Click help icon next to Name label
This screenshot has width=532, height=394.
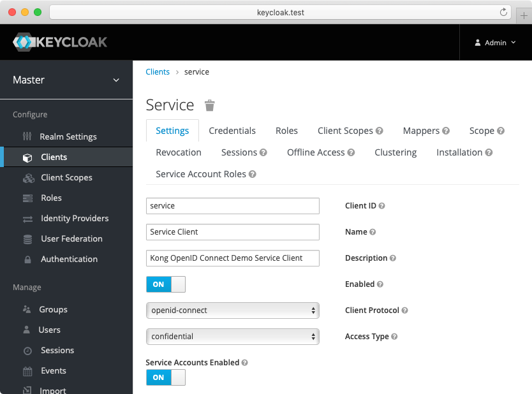point(373,232)
